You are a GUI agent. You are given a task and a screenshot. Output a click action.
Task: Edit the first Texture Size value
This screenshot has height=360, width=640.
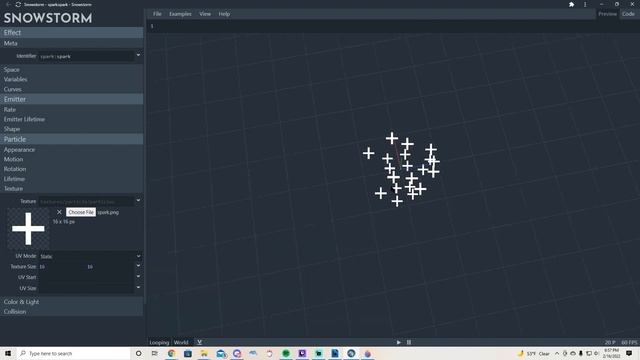pos(62,267)
